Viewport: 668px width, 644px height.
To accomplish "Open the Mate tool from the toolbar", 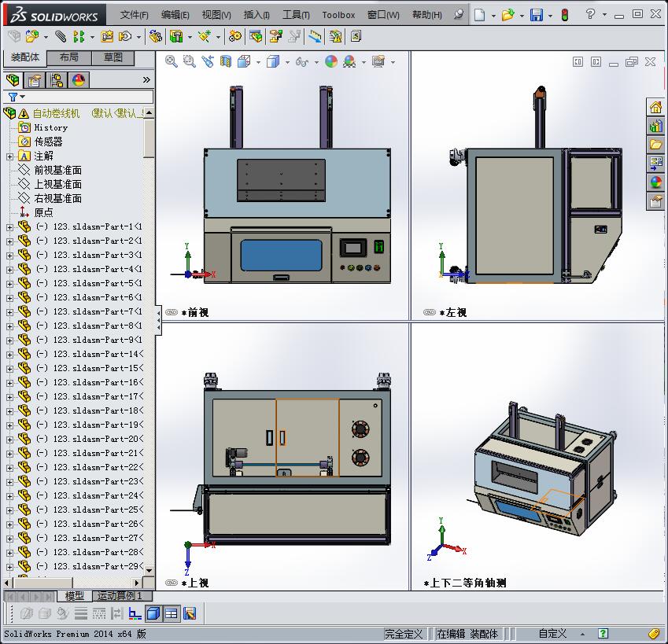I will [60, 36].
